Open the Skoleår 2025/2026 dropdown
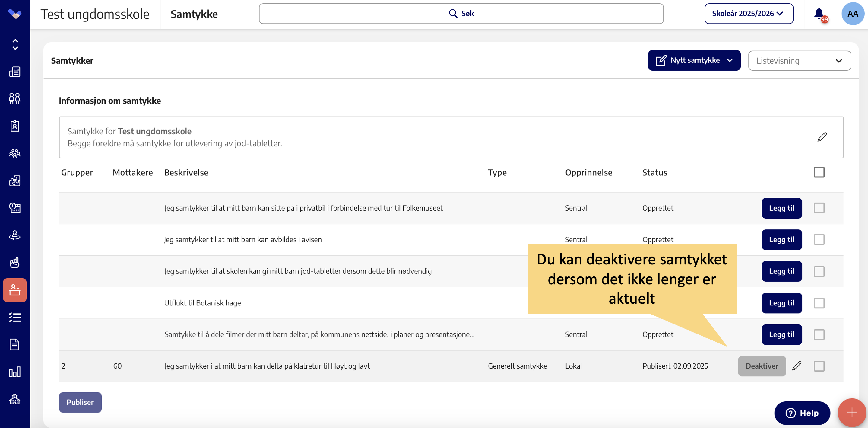Image resolution: width=868 pixels, height=428 pixels. [x=749, y=14]
